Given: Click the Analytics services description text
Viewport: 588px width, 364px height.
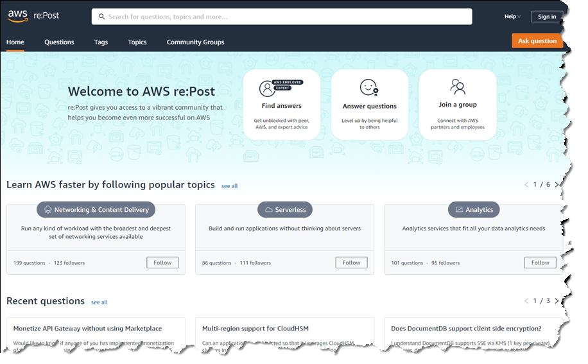Looking at the screenshot, I should [474, 229].
